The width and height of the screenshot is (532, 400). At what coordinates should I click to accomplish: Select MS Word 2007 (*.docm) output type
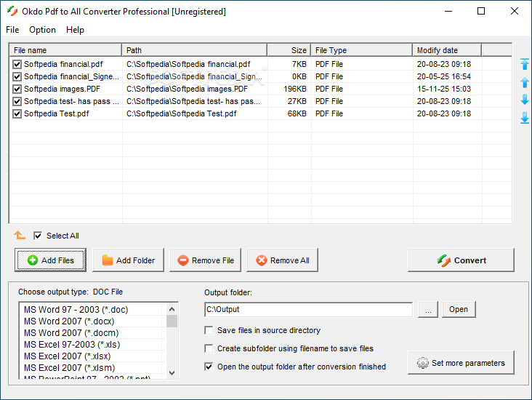click(90, 333)
